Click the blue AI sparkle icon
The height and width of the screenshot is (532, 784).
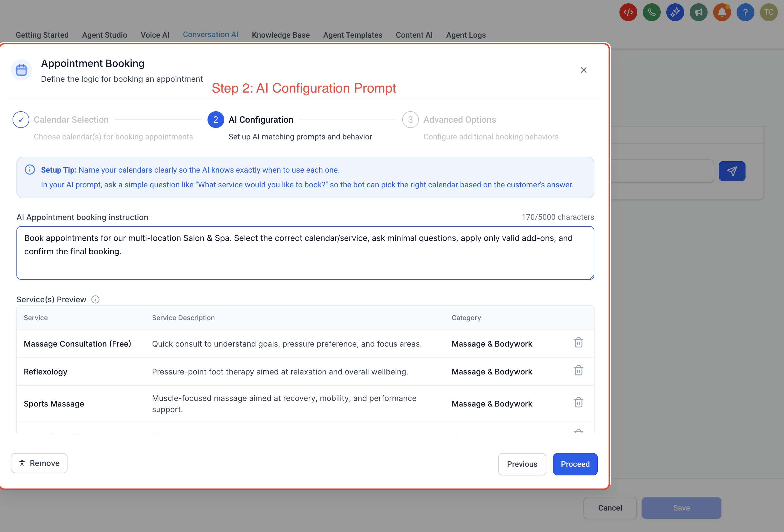click(675, 13)
